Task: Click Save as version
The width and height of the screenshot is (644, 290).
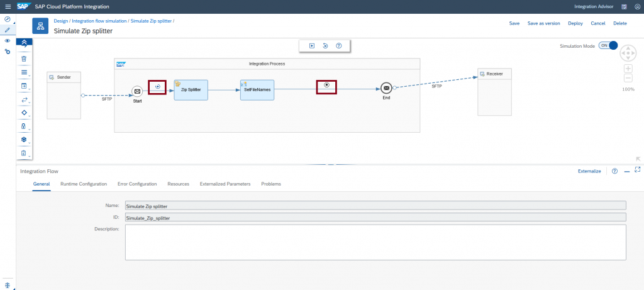Action: pyautogui.click(x=544, y=23)
